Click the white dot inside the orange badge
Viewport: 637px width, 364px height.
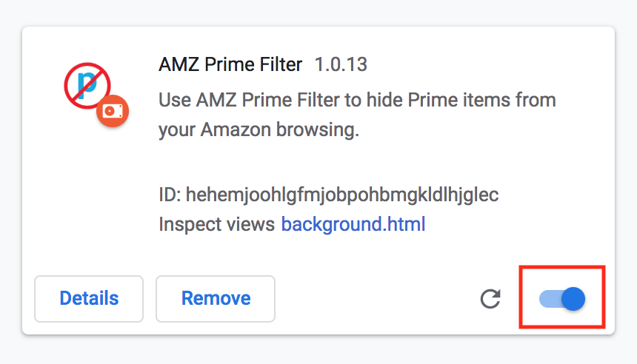(x=110, y=111)
